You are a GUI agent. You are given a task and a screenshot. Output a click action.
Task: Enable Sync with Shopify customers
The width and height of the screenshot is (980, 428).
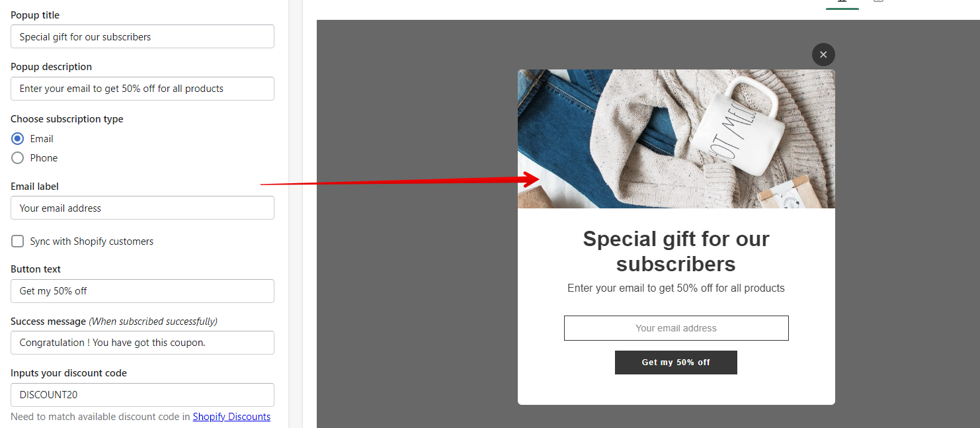click(18, 241)
